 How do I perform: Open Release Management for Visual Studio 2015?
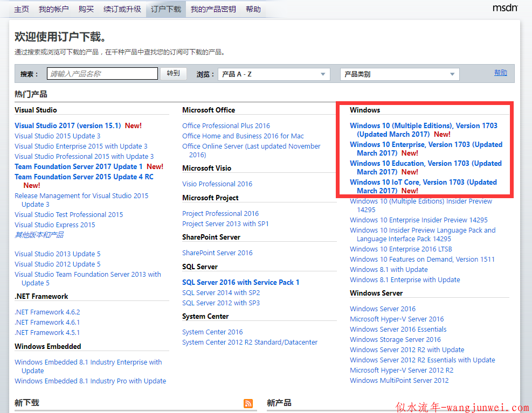(81, 200)
